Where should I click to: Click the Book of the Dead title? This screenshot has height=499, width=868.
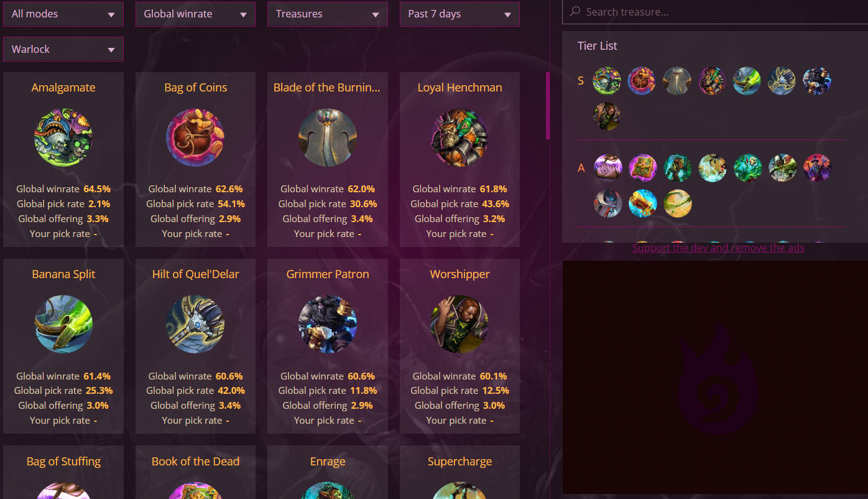pyautogui.click(x=195, y=462)
